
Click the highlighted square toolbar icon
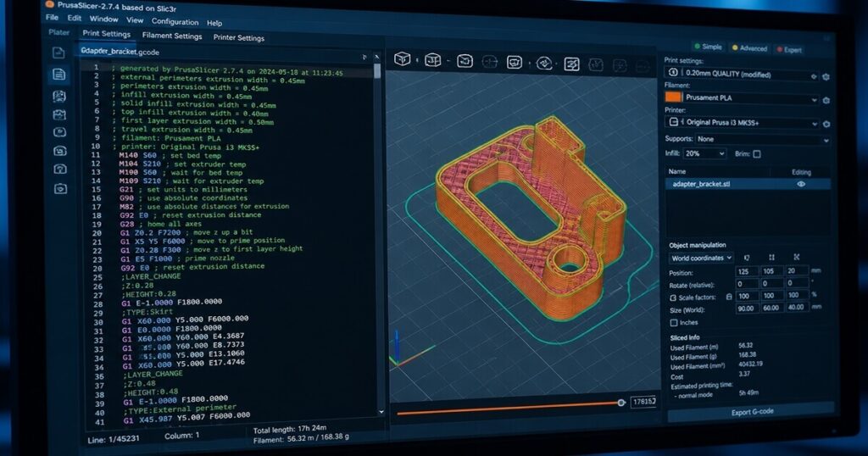point(572,64)
